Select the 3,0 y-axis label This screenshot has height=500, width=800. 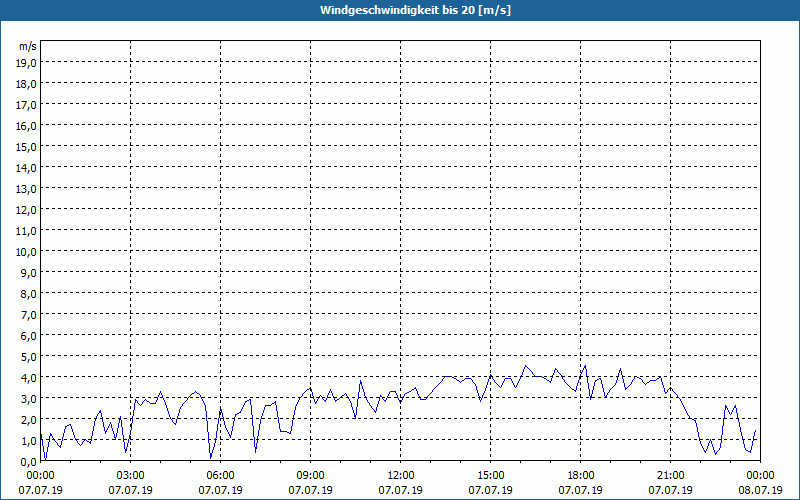[x=28, y=399]
